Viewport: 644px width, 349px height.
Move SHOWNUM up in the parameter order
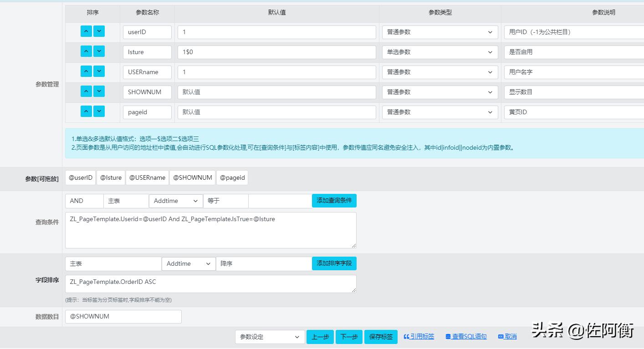pos(86,91)
